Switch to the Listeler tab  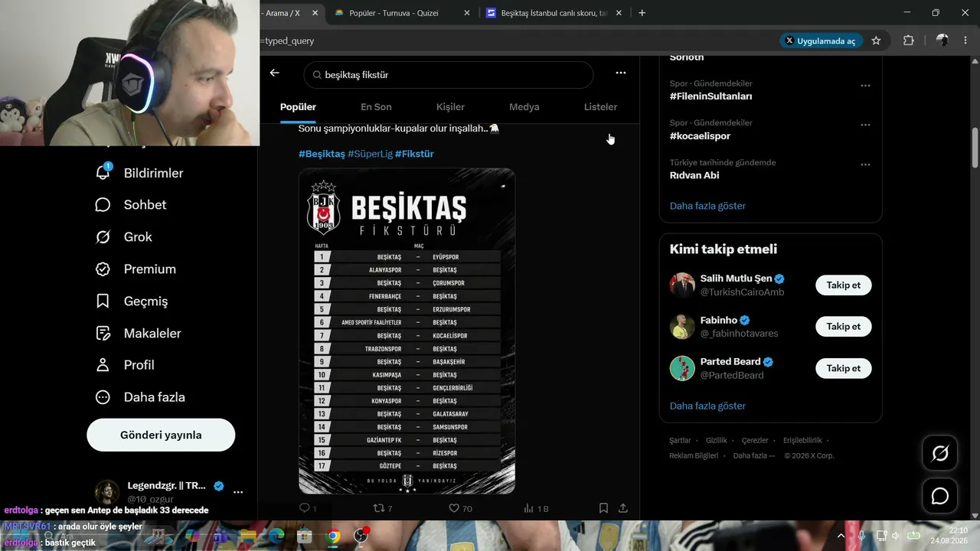(600, 107)
